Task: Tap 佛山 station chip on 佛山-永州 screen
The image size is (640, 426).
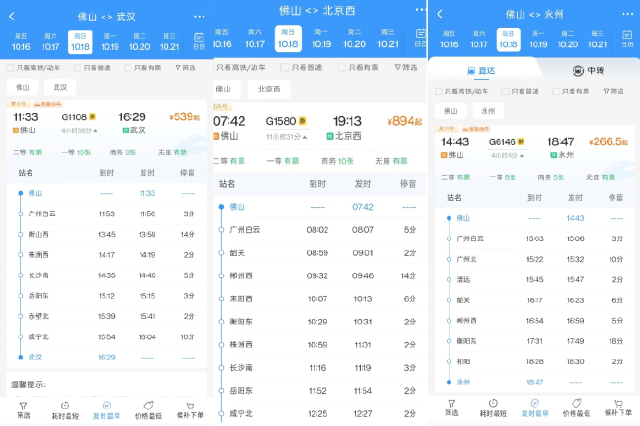Action: click(x=451, y=111)
